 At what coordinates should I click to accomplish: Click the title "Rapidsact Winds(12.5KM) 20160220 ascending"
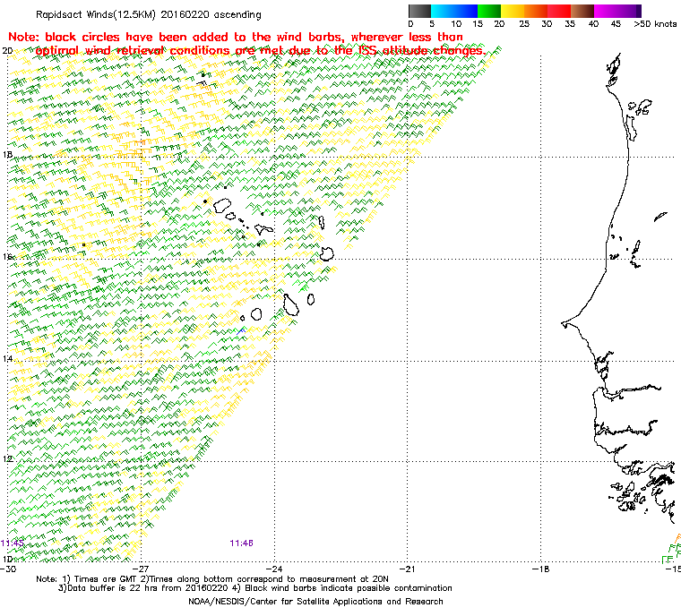(149, 14)
